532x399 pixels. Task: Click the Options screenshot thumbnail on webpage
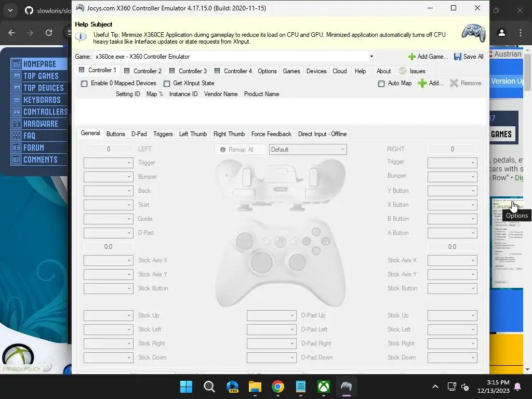point(508,243)
